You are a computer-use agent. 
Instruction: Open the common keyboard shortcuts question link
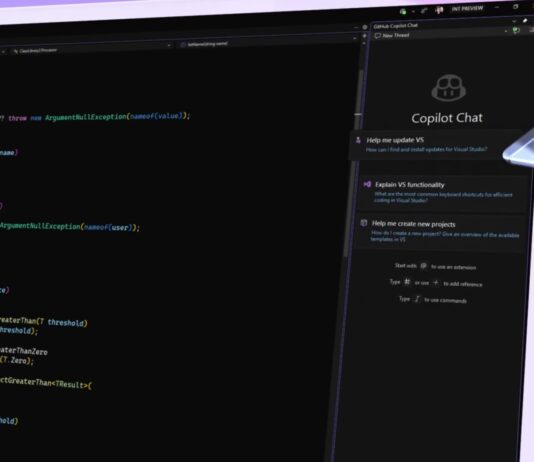(443, 197)
